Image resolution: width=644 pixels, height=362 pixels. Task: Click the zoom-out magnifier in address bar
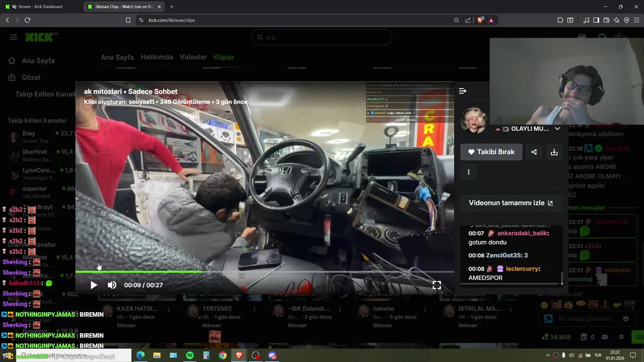pos(456,20)
